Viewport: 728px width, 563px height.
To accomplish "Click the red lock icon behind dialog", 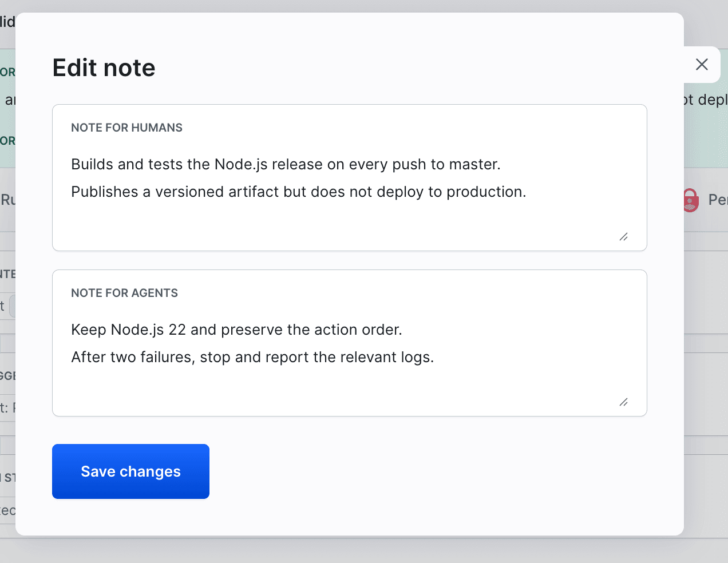I will (690, 200).
